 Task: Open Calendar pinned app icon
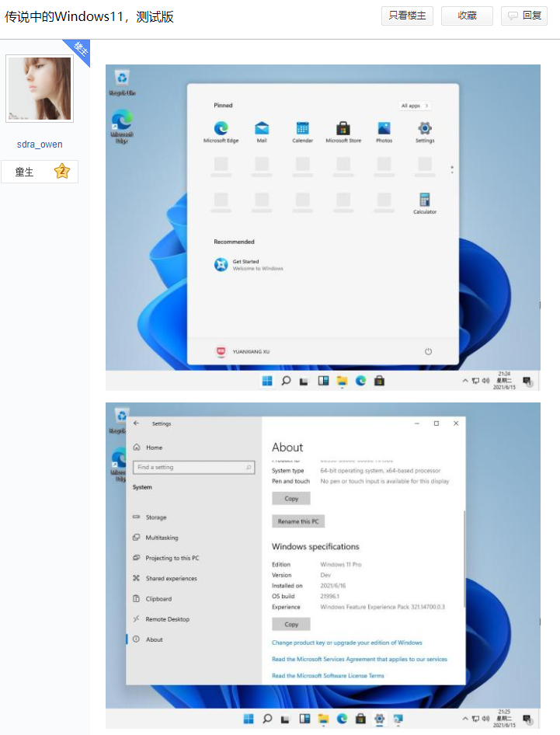(x=302, y=132)
